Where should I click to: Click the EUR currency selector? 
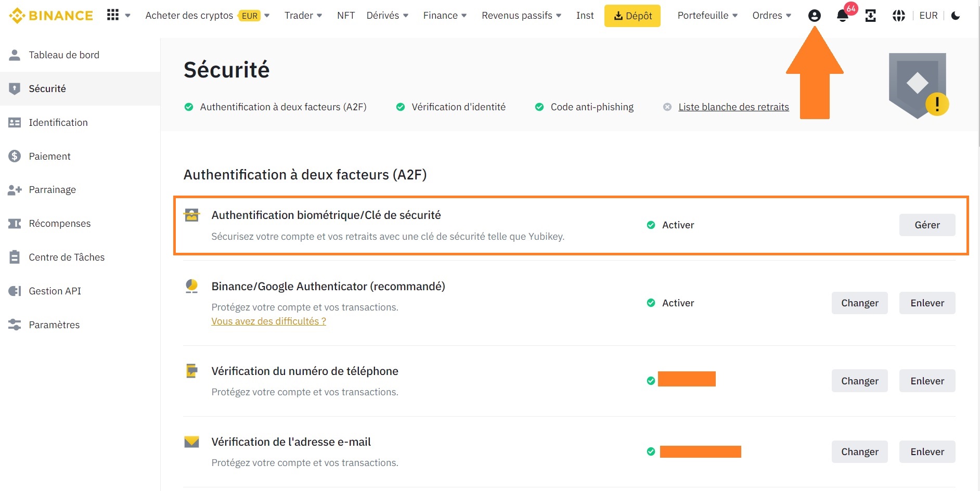[x=928, y=15]
